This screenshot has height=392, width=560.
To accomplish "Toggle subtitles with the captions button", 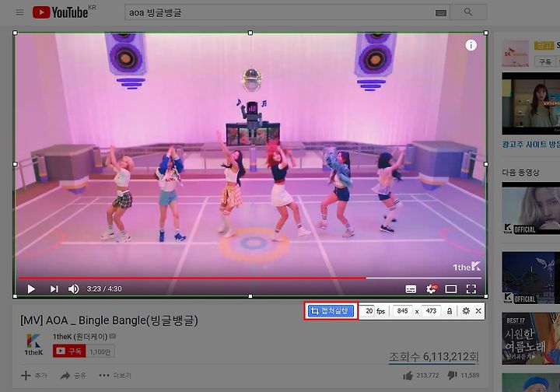I will tap(411, 289).
